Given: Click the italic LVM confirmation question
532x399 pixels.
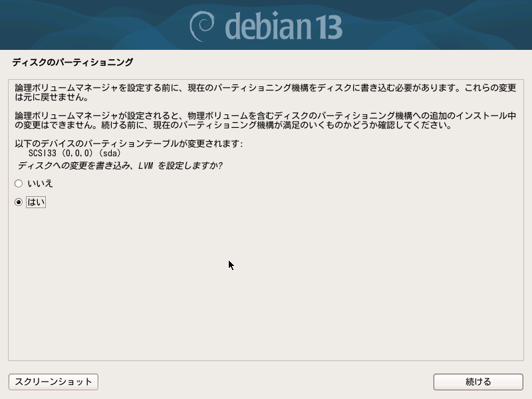Looking at the screenshot, I should 120,166.
